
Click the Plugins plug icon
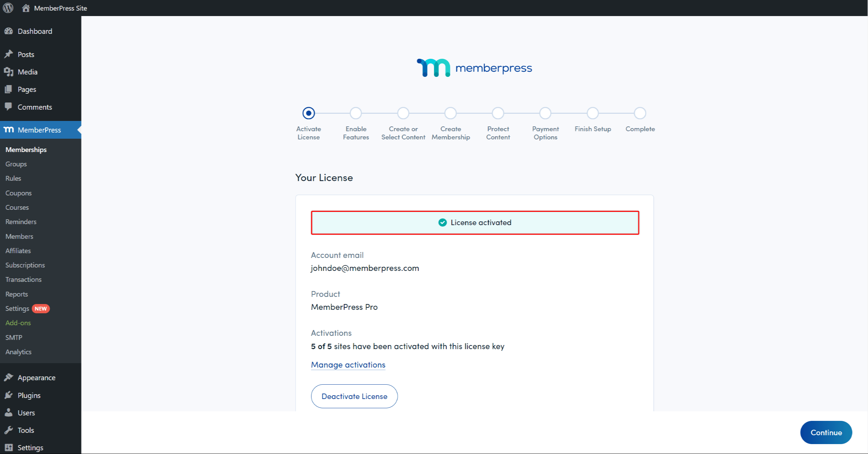pos(9,395)
